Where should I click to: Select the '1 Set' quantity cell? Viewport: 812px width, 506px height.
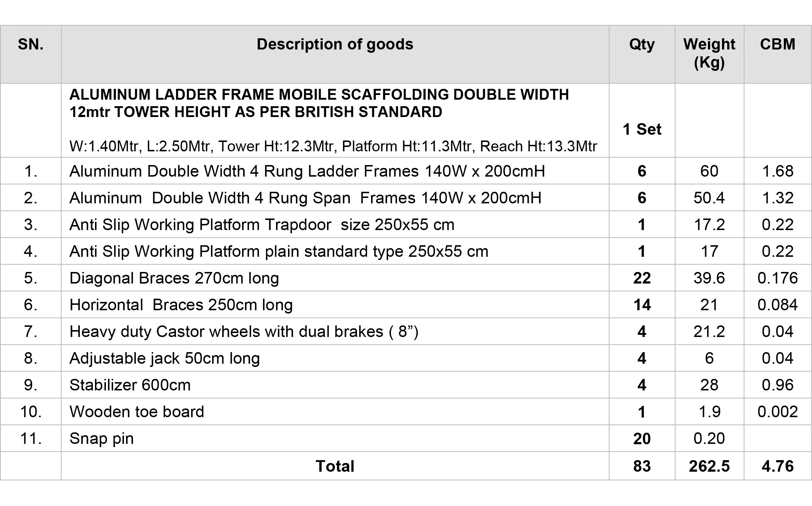coord(642,129)
